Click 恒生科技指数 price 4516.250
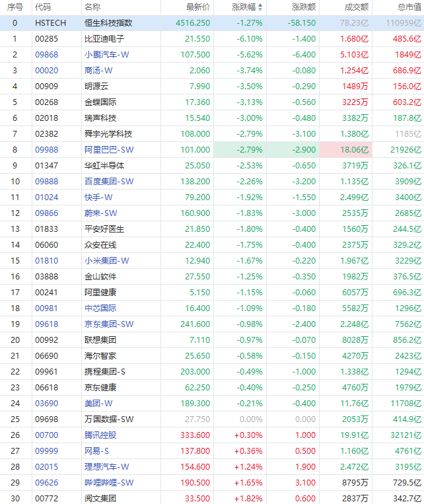The image size is (424, 504). click(193, 23)
